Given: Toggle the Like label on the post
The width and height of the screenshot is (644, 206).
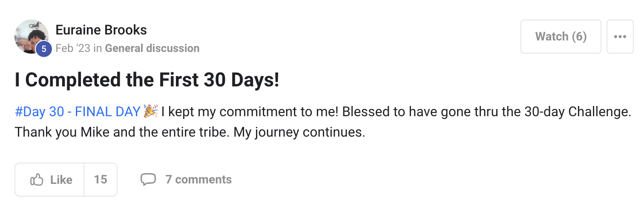Looking at the screenshot, I should (61, 180).
